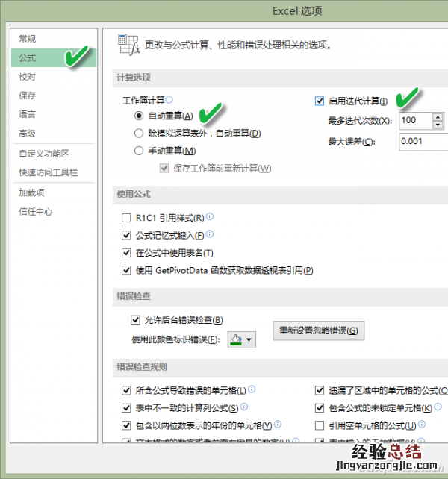Open the 常规 options category
Image resolution: width=448 pixels, height=479 pixels.
(54, 39)
